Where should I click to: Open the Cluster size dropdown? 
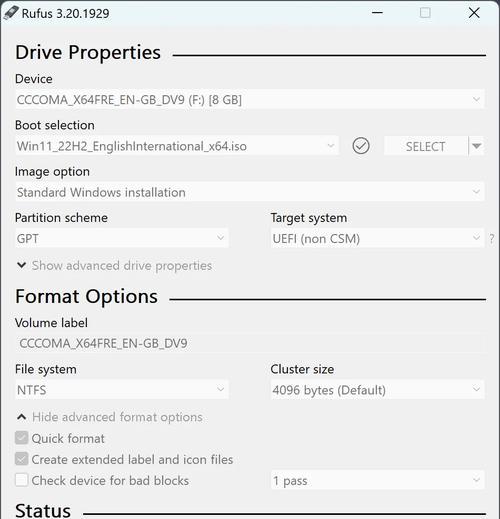[x=378, y=389]
